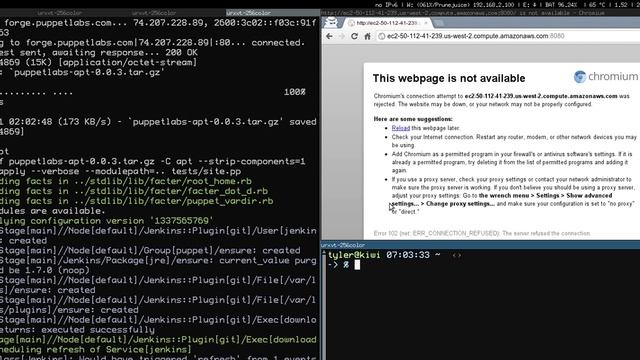The image size is (640, 360).
Task: Open a new tab in Chromium
Action: (439, 23)
